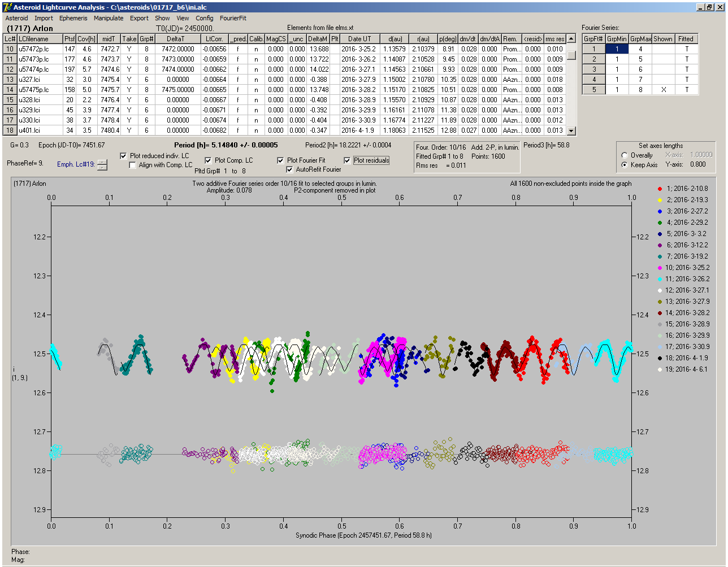Screen dimensions: 728x567
Task: Click the yellow marker for lightcurve 2; 2016- 2-19.3
Action: tap(661, 200)
